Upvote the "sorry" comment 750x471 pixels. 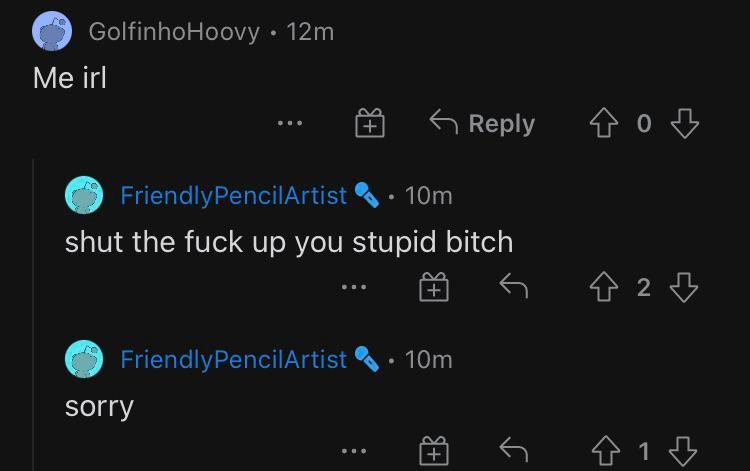coord(606,451)
